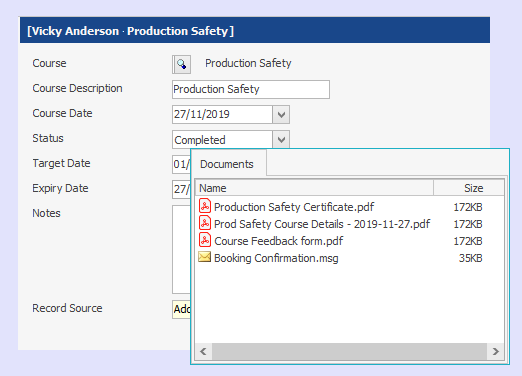522x376 pixels.
Task: Click the horizontal scrollbar track in Documents
Action: pyautogui.click(x=349, y=351)
